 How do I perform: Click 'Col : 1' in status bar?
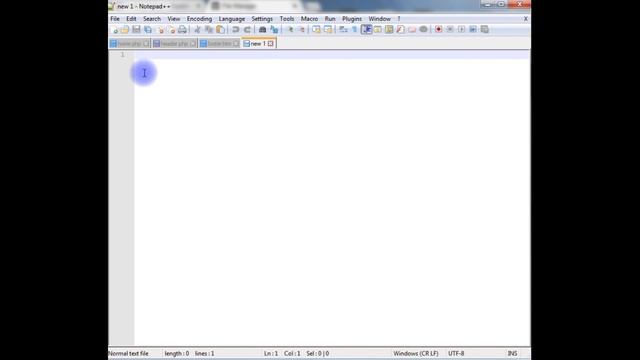point(292,353)
